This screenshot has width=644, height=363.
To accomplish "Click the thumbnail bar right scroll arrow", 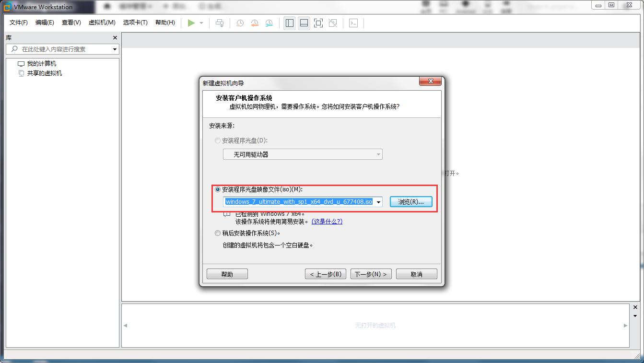I will point(625,326).
